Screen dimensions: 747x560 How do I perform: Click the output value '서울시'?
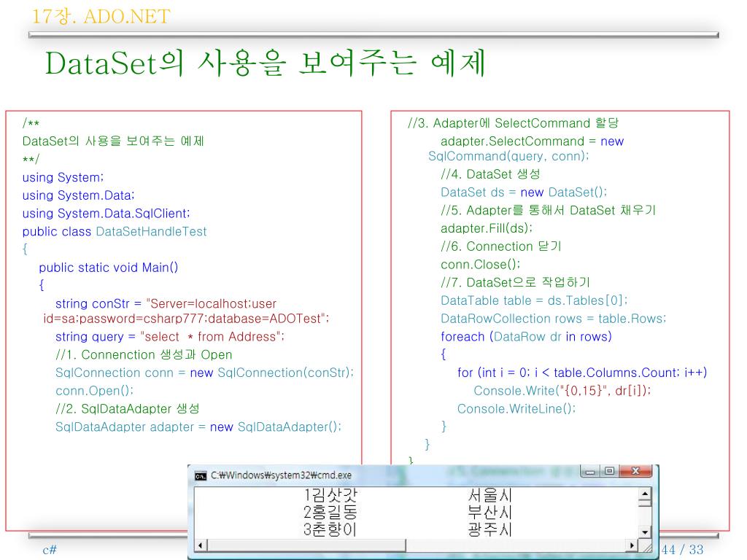(489, 495)
